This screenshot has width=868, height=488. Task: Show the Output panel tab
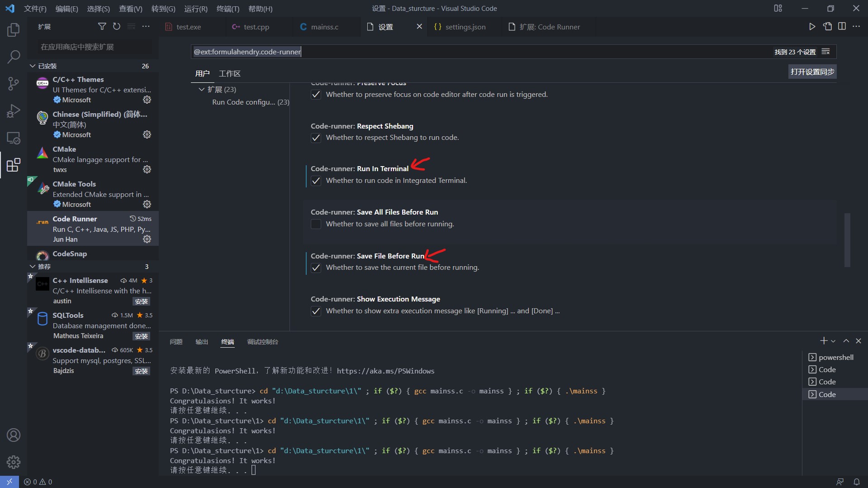pos(202,342)
